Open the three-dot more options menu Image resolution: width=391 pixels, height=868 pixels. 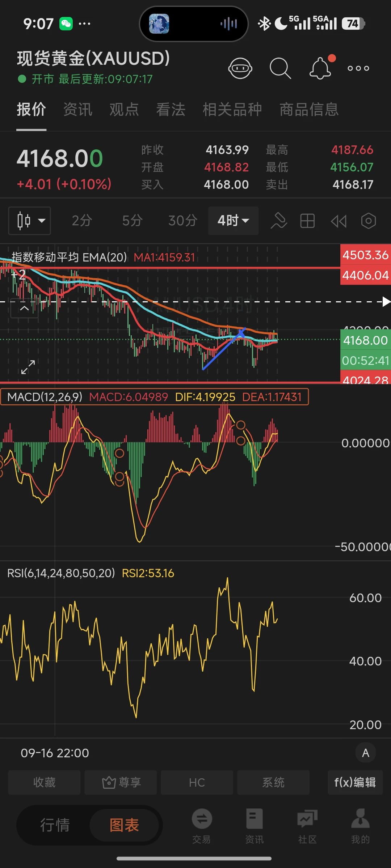[358, 68]
